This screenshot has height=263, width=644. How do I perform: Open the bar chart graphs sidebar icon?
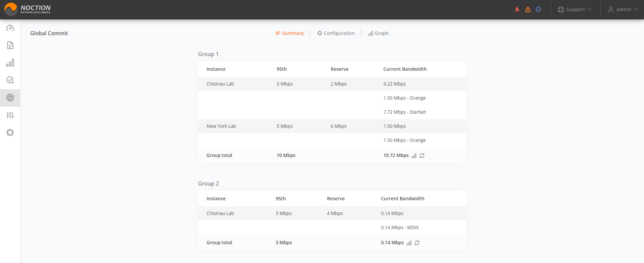coord(10,63)
